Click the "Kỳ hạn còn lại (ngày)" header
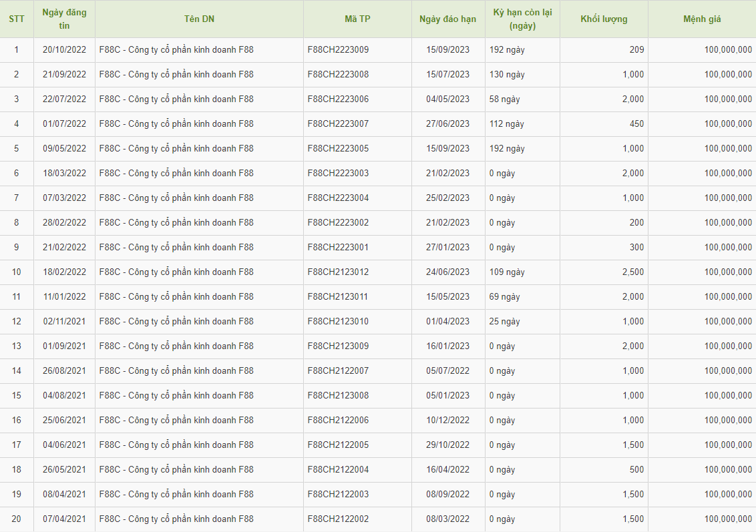Screen dimensions: 756x532 [522, 19]
